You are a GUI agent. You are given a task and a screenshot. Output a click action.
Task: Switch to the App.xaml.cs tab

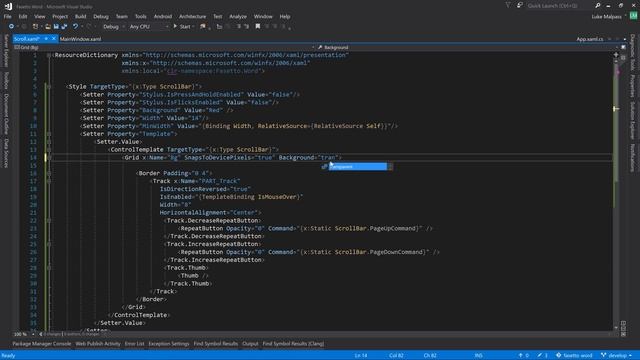tap(590, 39)
